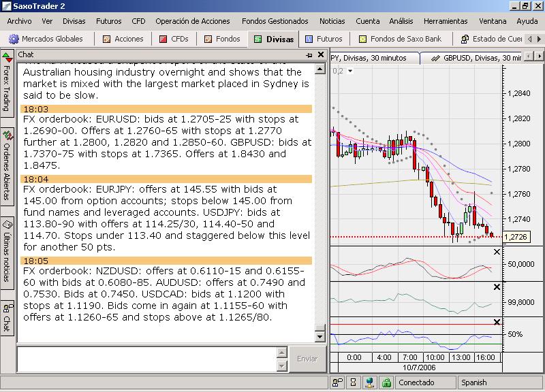The width and height of the screenshot is (545, 392).
Task: Open the Archivo menu
Action: tap(19, 21)
